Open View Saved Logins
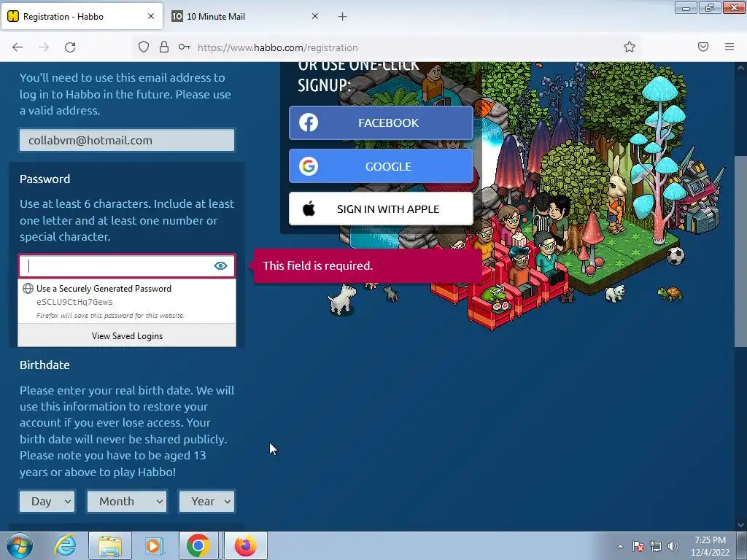747x560 pixels. pyautogui.click(x=127, y=335)
